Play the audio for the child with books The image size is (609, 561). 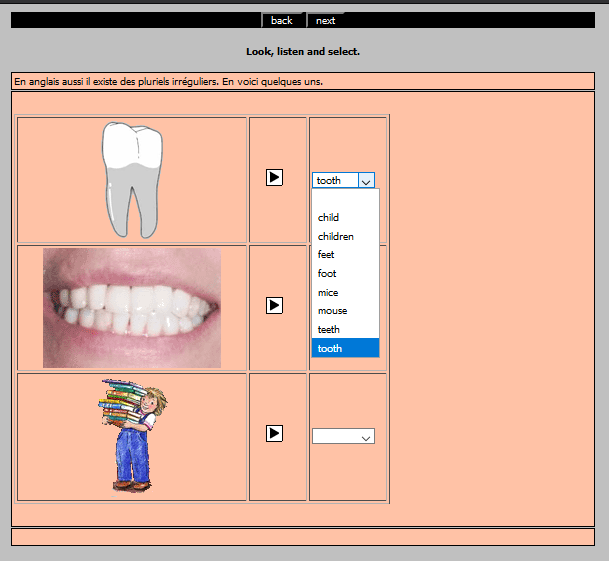(274, 434)
